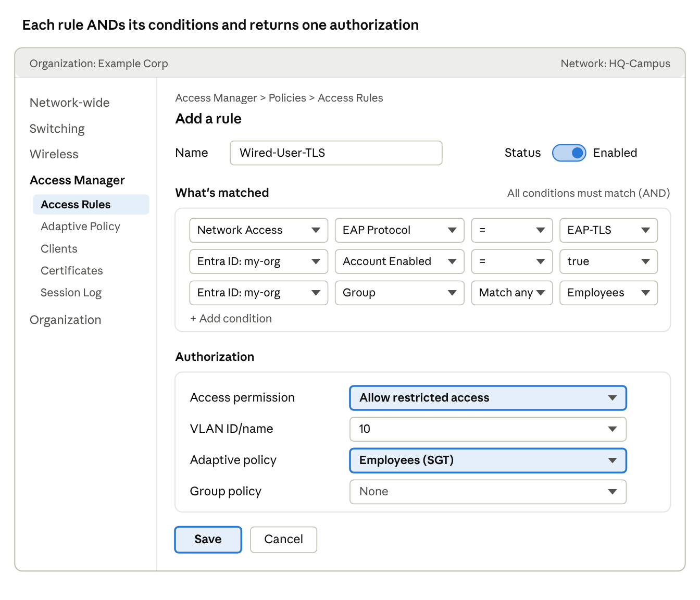The image size is (700, 600).
Task: Open the EAP Protocol row equals operator dropdown
Action: [x=512, y=230]
